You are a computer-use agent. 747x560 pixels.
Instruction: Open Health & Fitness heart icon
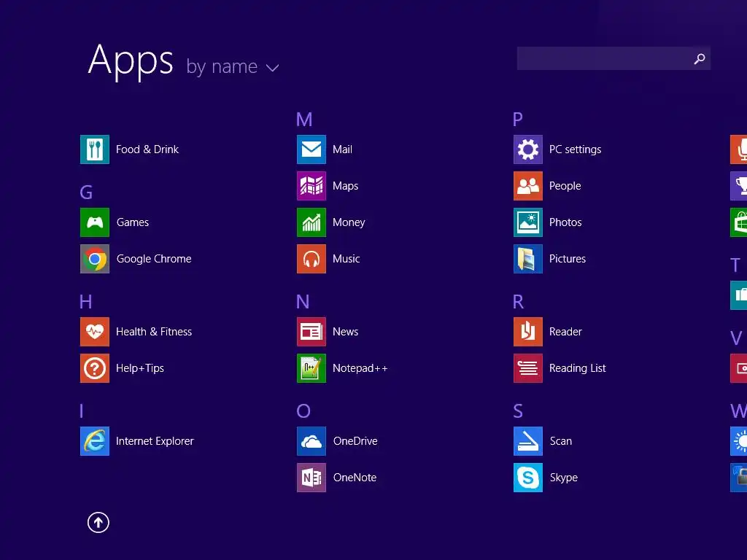94,332
